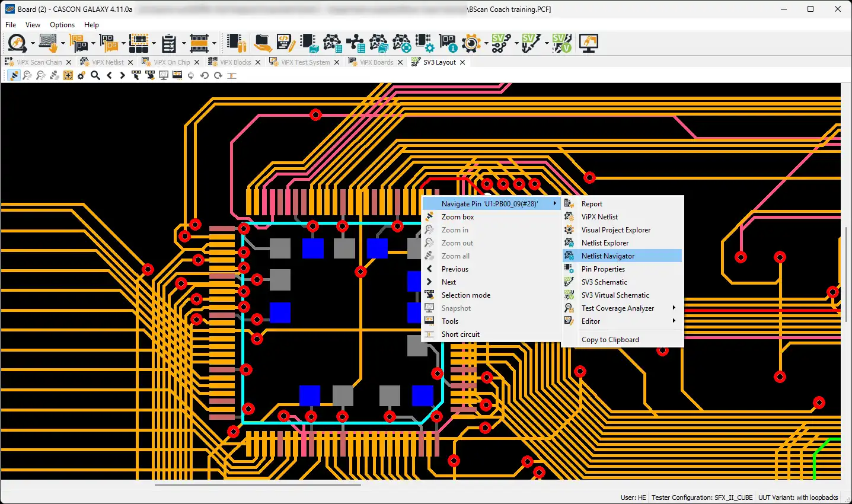This screenshot has height=504, width=852.
Task: Click the redo rotate arrow icon
Action: point(218,75)
